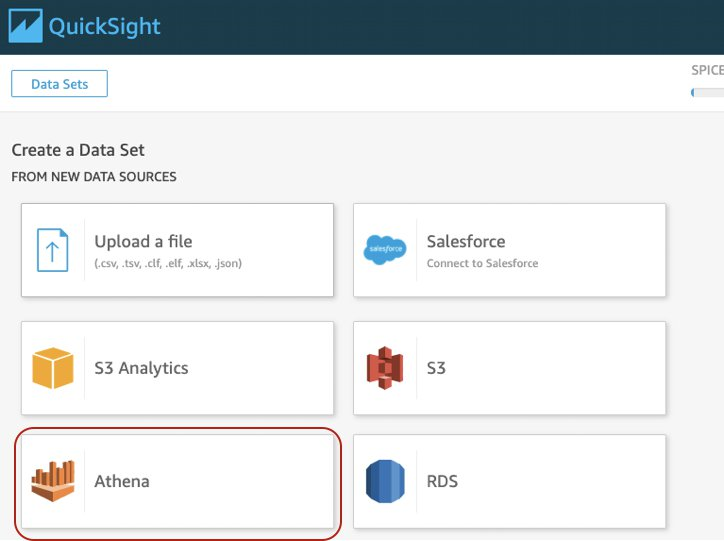Viewport: 724px width, 541px height.
Task: Click the S3 Analytics yellow cube icon
Action: (x=53, y=368)
